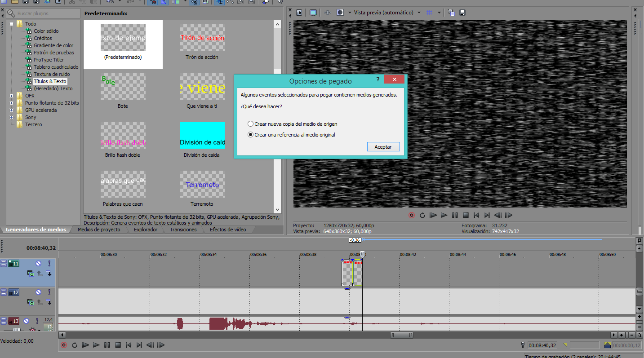The image size is (644, 358).
Task: Make track 11 a compositing child
Action: (49, 273)
